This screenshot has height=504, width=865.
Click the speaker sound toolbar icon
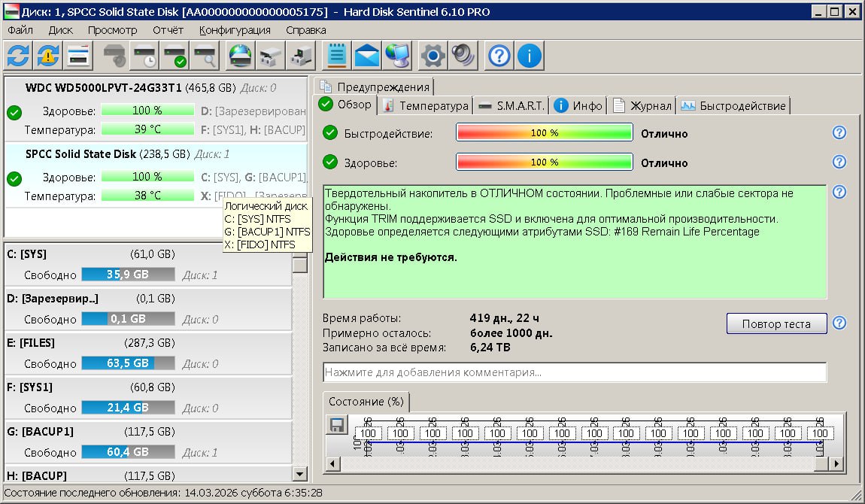coord(463,56)
